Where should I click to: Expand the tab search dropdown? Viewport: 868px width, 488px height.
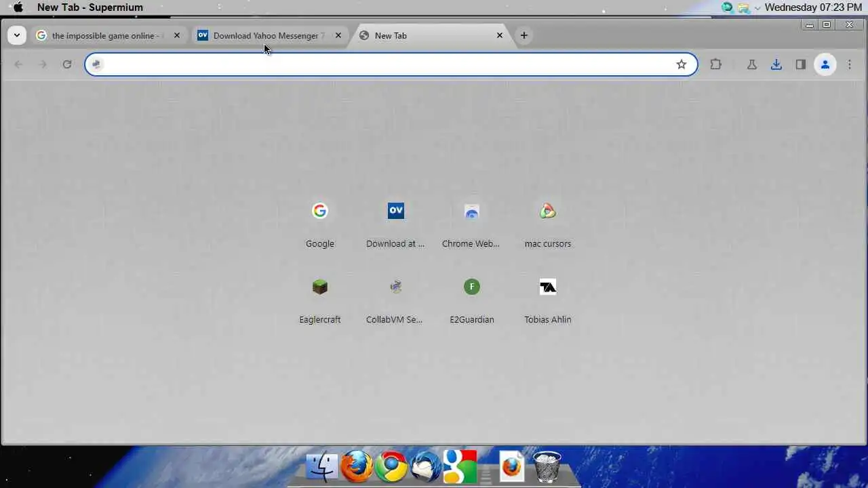[17, 35]
